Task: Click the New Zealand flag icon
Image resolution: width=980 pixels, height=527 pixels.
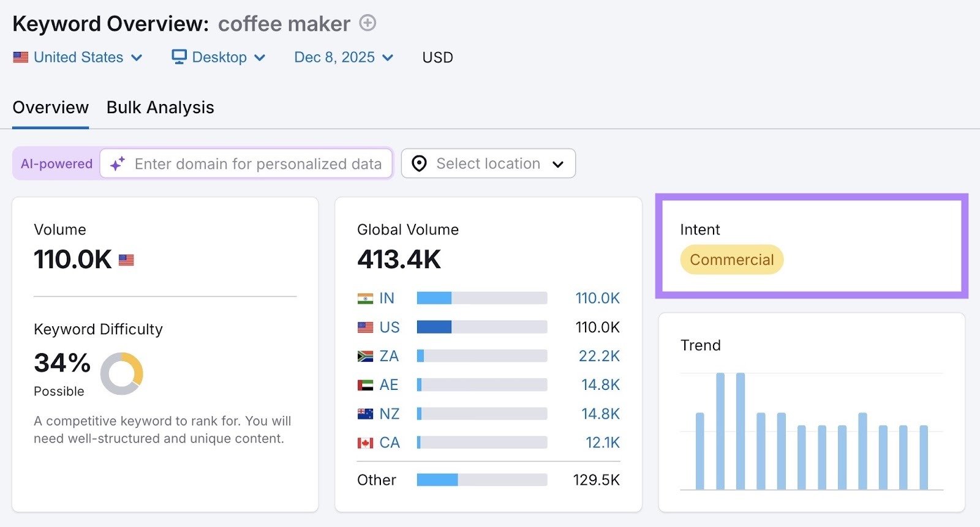Action: (x=365, y=414)
